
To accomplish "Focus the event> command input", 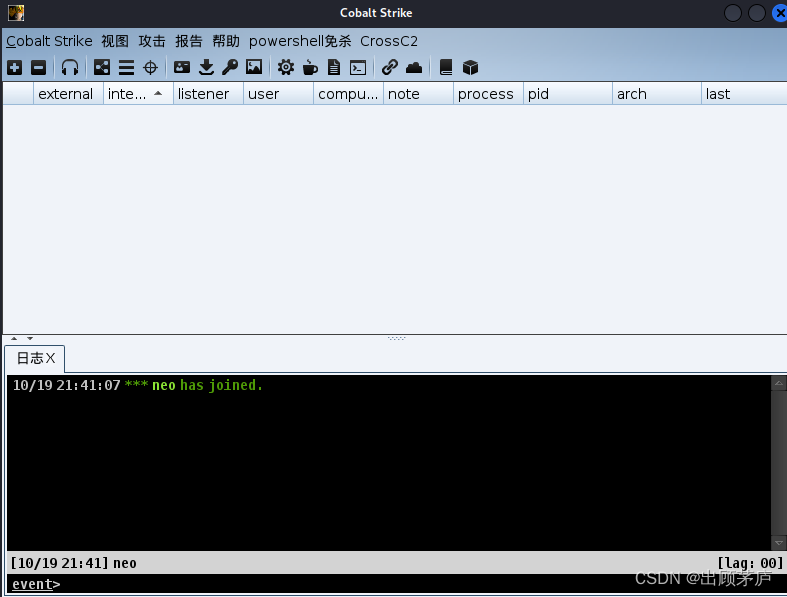I will point(397,584).
